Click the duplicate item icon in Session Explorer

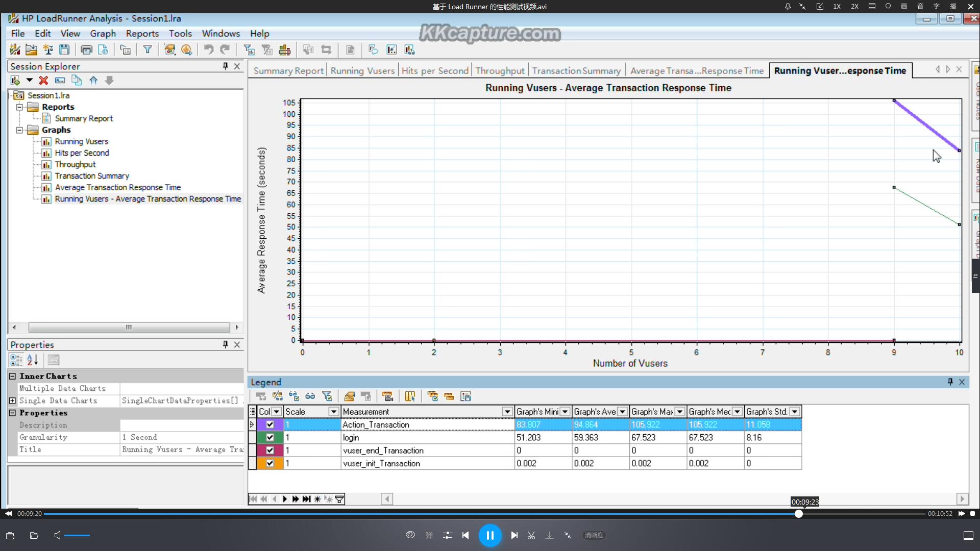tap(77, 80)
